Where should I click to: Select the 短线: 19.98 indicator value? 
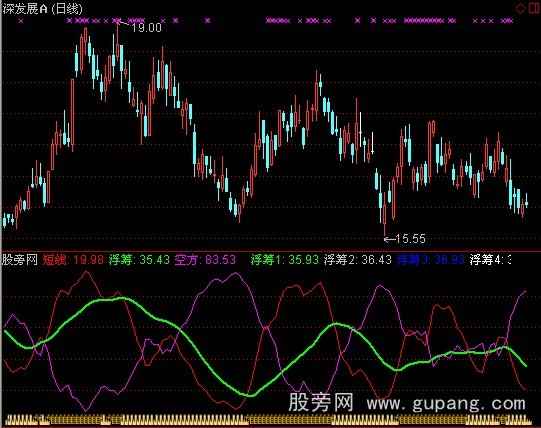pyautogui.click(x=73, y=260)
